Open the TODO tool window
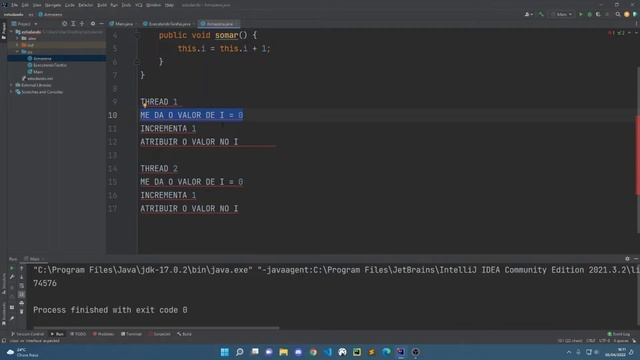Viewport: 640px width, 360px height. (x=78, y=334)
